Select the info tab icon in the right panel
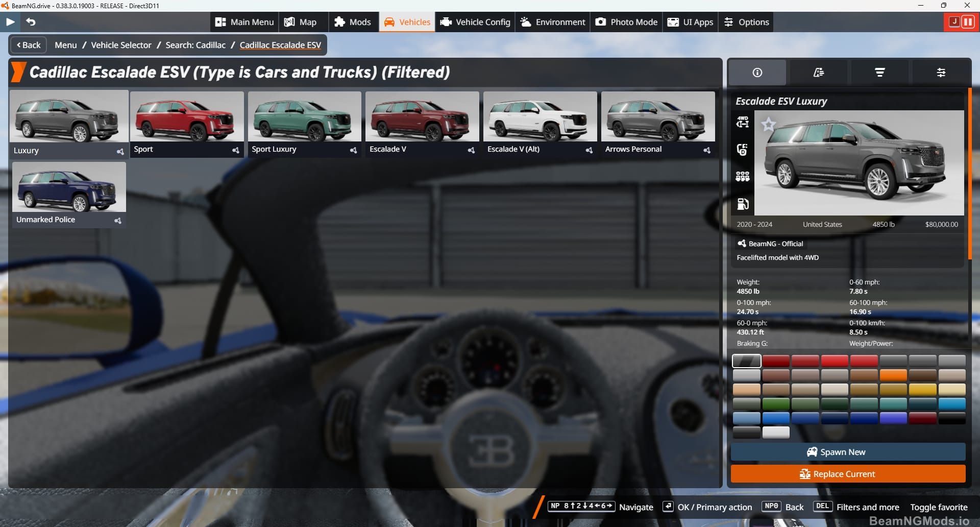Viewport: 980px width, 527px height. pos(757,72)
